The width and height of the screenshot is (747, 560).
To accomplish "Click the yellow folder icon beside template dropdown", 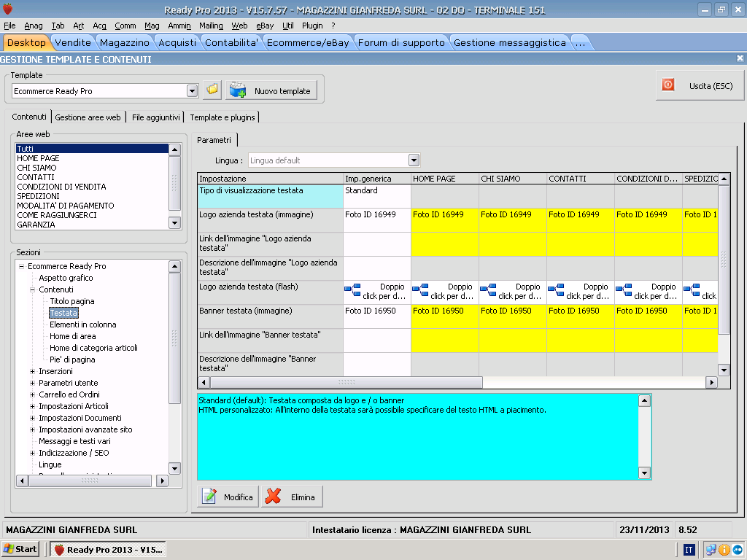I will (212, 90).
